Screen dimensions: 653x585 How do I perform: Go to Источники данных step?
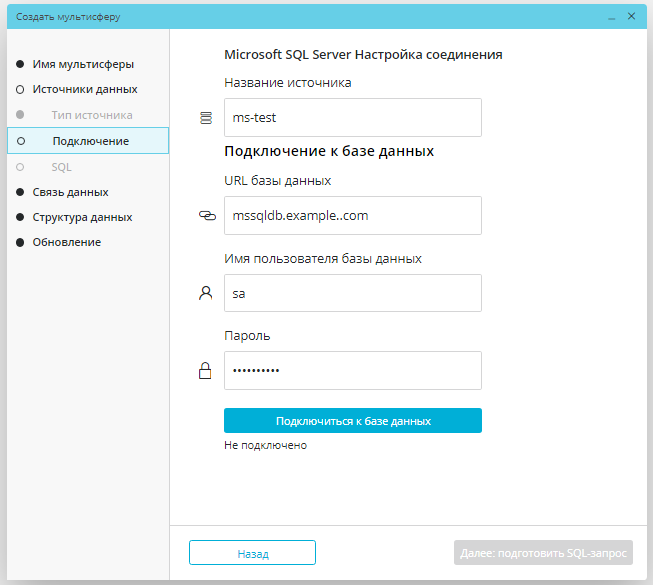[x=85, y=89]
